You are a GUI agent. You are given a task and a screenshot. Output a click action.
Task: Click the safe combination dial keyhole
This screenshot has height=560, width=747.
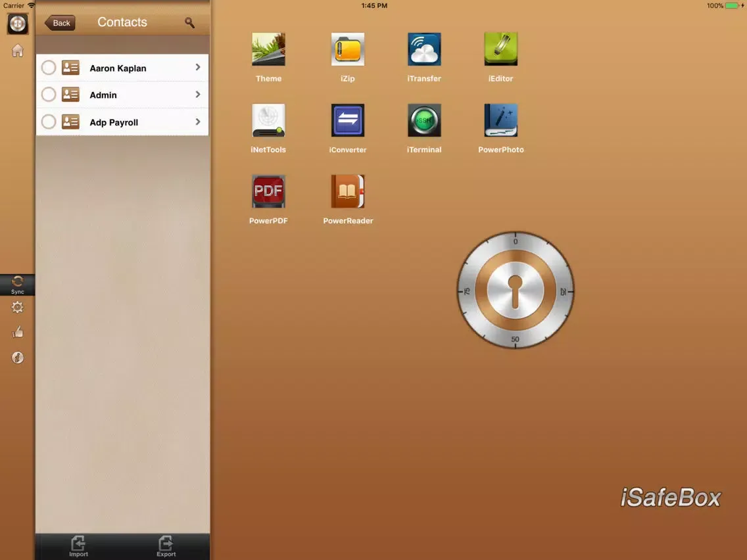click(515, 291)
